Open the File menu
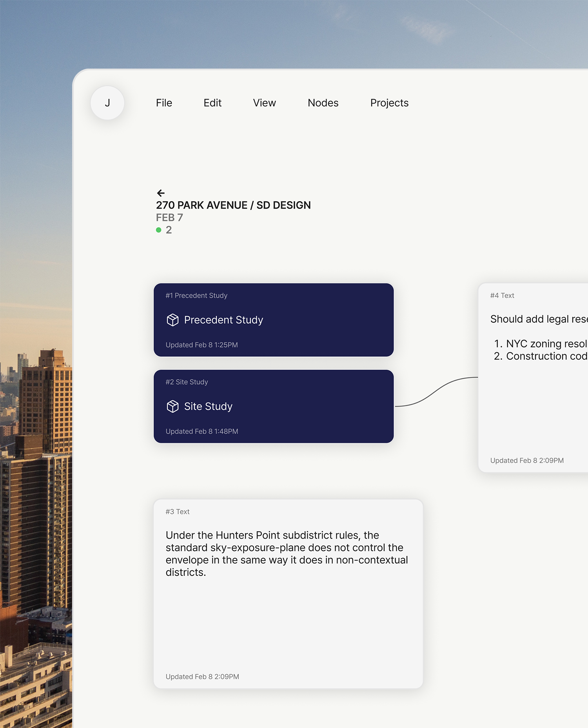This screenshot has height=728, width=588. coord(164,103)
